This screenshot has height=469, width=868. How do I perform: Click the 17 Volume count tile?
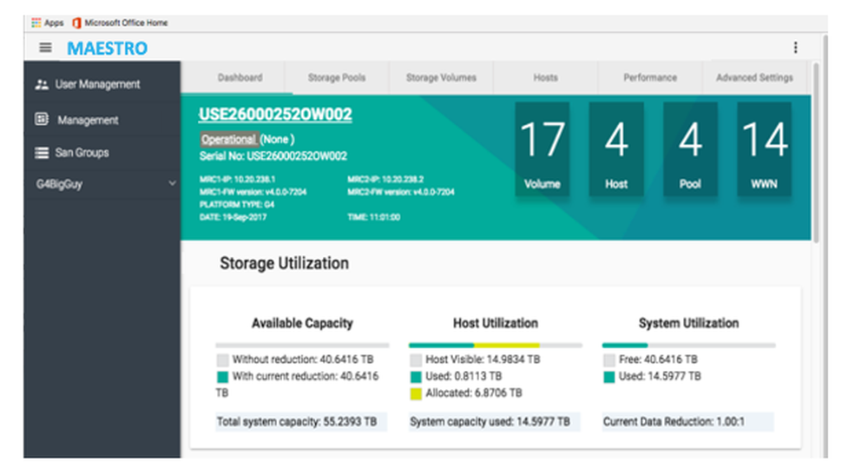tap(542, 151)
